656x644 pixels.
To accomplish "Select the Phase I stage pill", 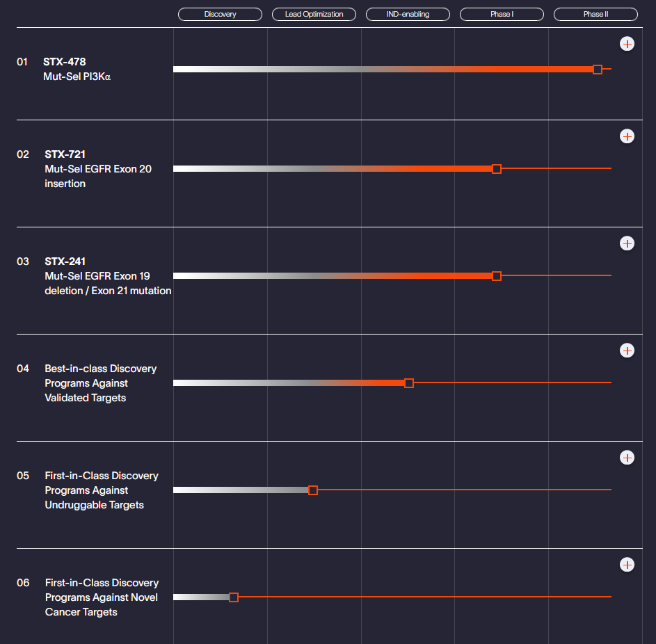I will pyautogui.click(x=502, y=14).
